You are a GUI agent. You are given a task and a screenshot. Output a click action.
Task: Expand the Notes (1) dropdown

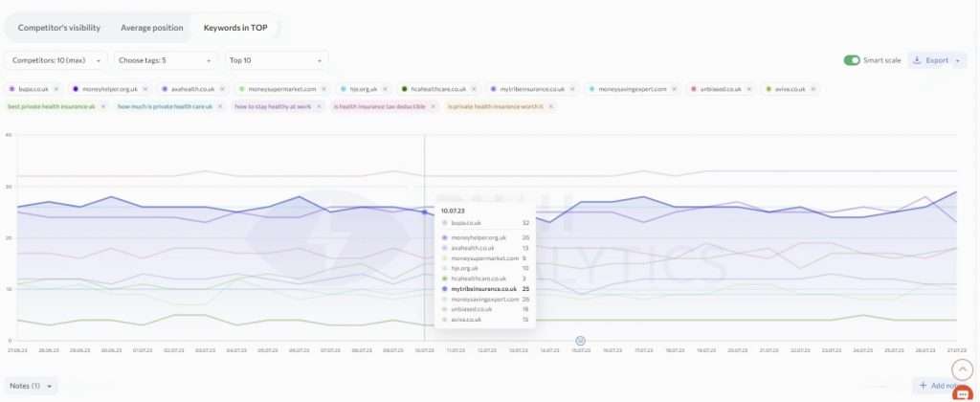[31, 386]
